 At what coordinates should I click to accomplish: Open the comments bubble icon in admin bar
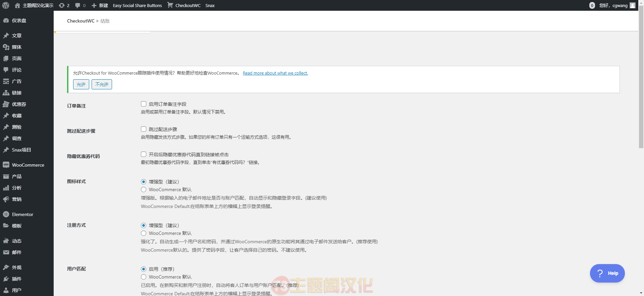tap(78, 5)
